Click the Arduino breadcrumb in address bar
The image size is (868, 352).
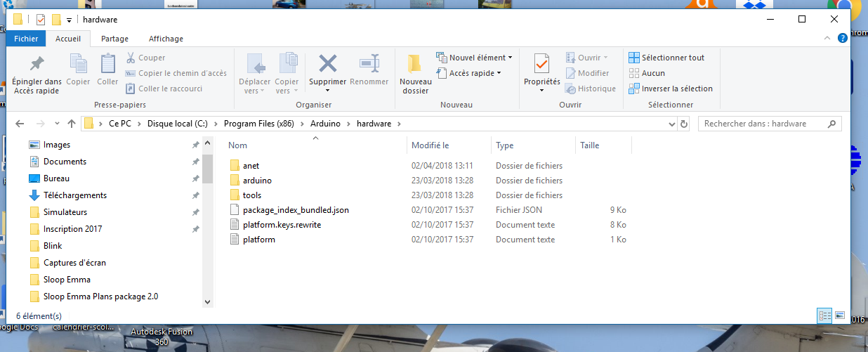coord(325,124)
